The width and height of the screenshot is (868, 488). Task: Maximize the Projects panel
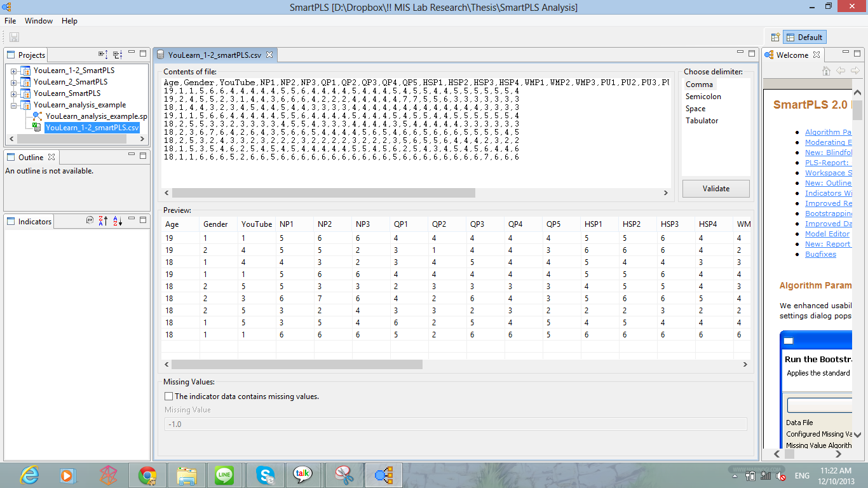(x=143, y=53)
